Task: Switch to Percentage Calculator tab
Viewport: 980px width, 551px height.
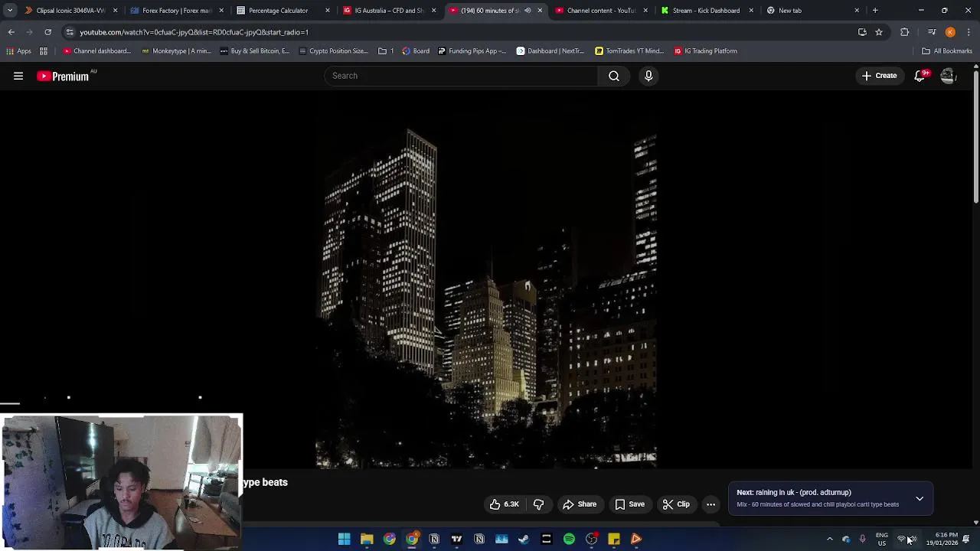Action: click(x=283, y=11)
